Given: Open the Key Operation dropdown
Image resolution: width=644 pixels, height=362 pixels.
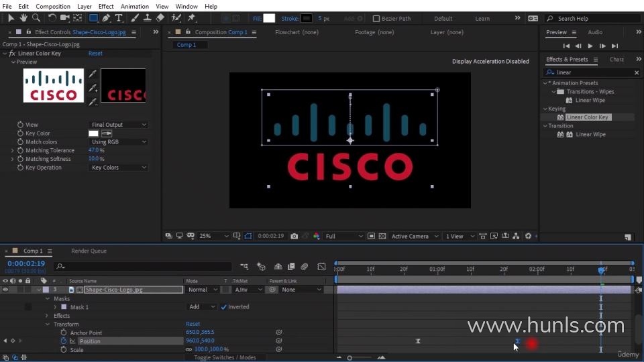Looking at the screenshot, I should (x=119, y=168).
